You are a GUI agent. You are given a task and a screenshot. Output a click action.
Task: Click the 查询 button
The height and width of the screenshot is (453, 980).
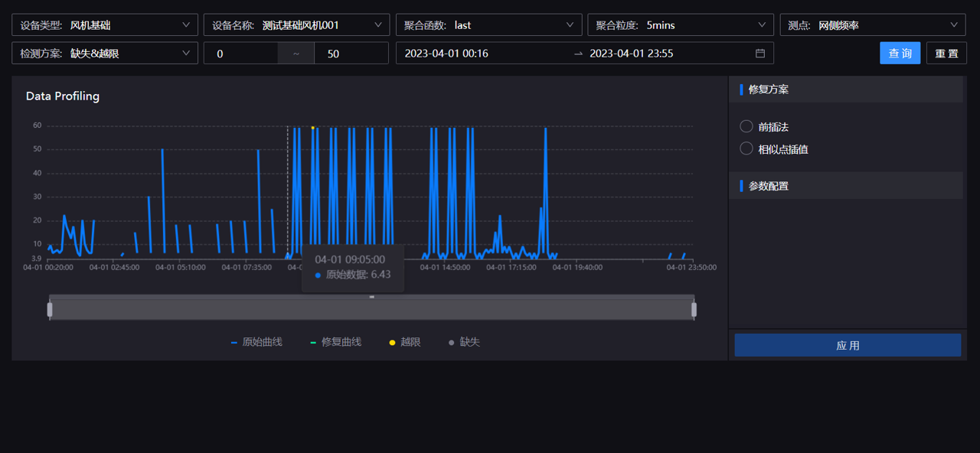point(900,53)
